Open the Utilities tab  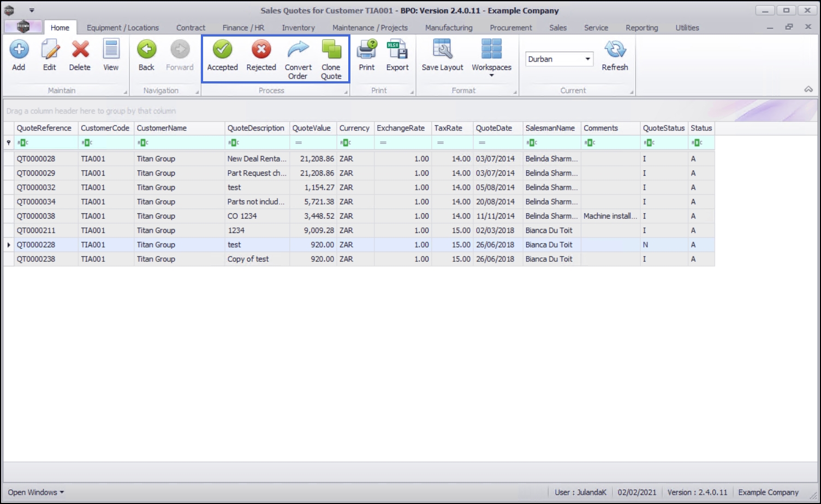point(687,27)
